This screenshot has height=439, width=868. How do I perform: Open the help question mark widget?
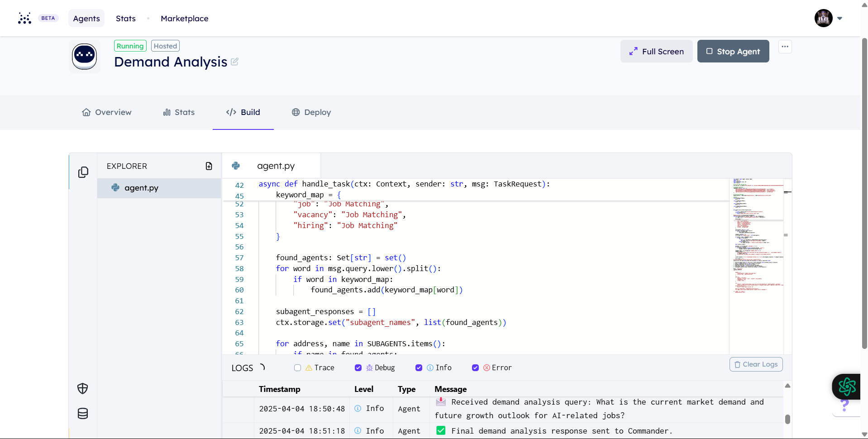pyautogui.click(x=844, y=405)
